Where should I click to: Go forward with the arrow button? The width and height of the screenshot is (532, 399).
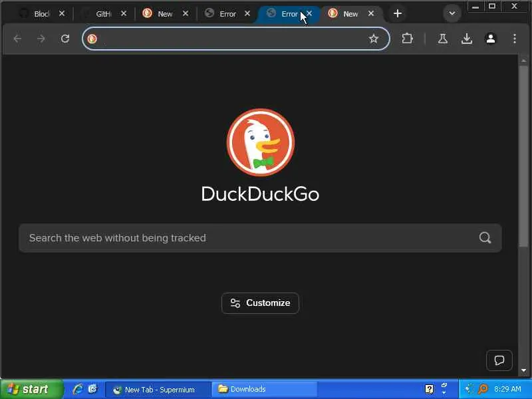click(x=41, y=39)
